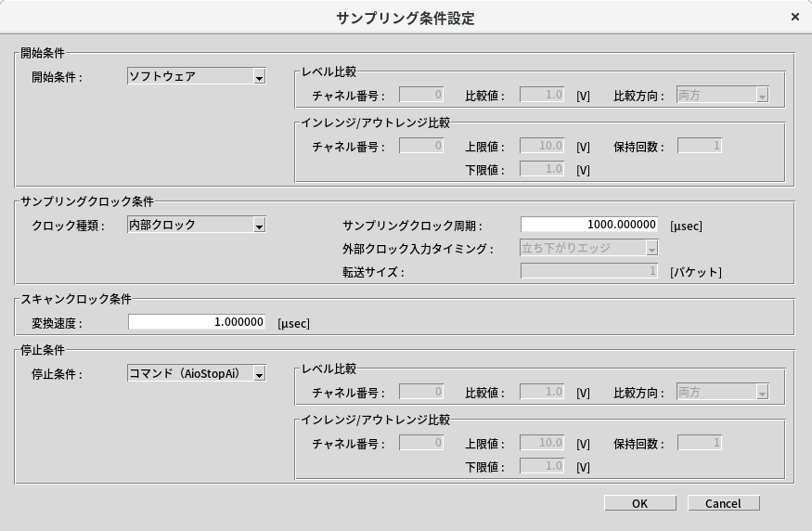Close the サンプリング条件設定 dialog window
This screenshot has width=812, height=531.
coord(794,18)
